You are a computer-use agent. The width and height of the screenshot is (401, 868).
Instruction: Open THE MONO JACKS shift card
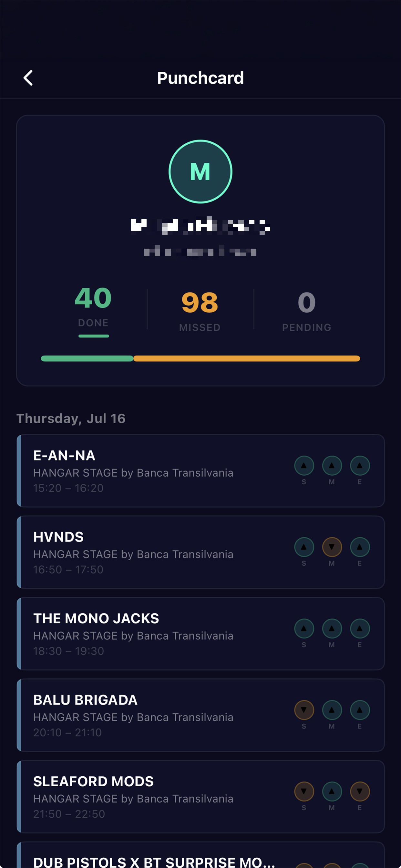tap(200, 634)
